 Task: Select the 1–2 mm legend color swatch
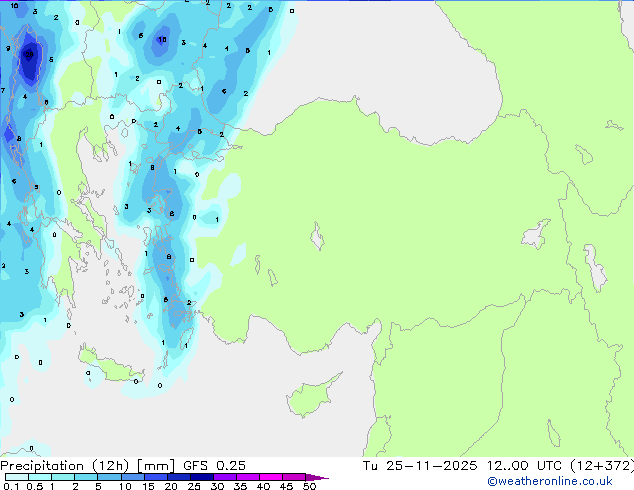(63, 477)
